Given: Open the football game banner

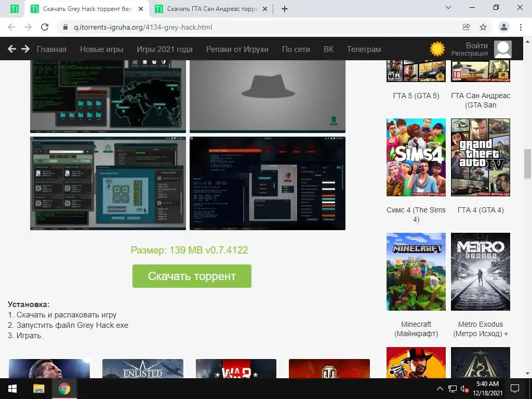Looking at the screenshot, I should (x=49, y=368).
